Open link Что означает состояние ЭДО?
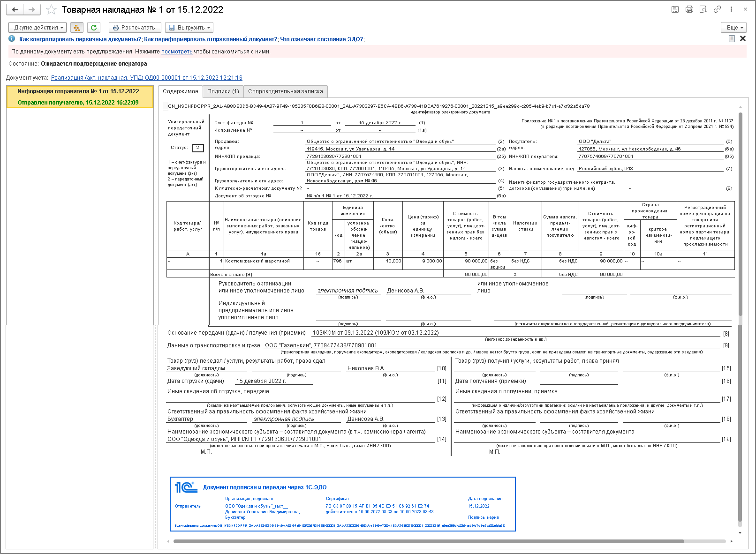The height and width of the screenshot is (554, 756). tap(322, 39)
